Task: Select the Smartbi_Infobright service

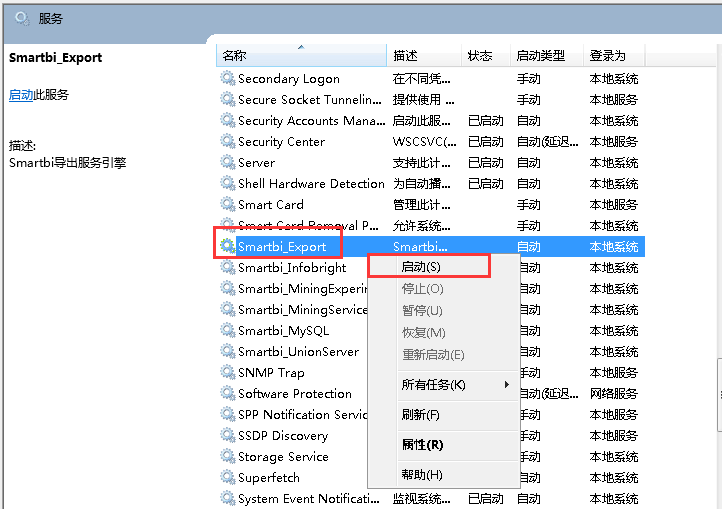Action: [x=292, y=268]
